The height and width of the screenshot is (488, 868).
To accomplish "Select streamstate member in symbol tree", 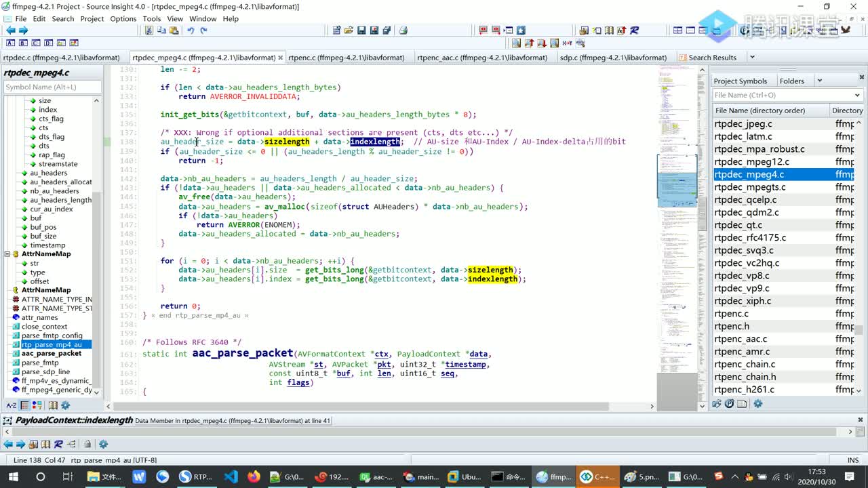I will (58, 164).
